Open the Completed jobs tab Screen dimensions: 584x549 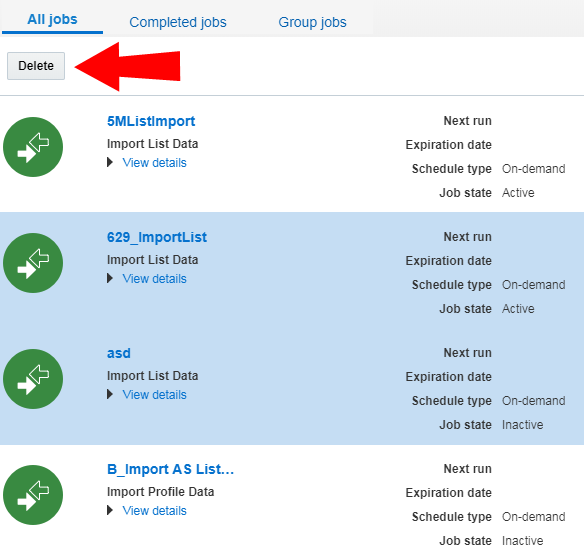(x=178, y=22)
